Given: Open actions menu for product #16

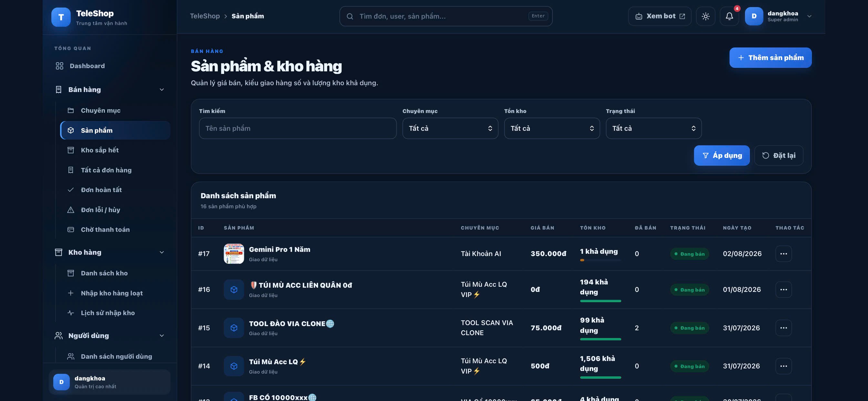Looking at the screenshot, I should (783, 290).
